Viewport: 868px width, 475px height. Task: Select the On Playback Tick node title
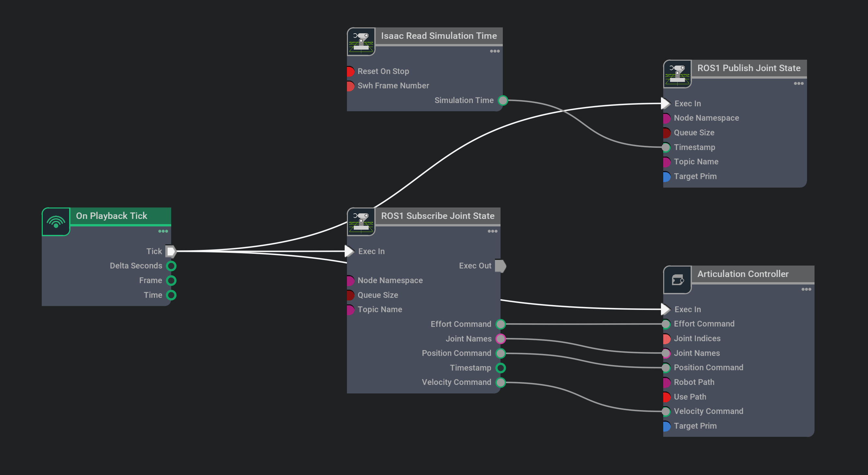tap(112, 216)
